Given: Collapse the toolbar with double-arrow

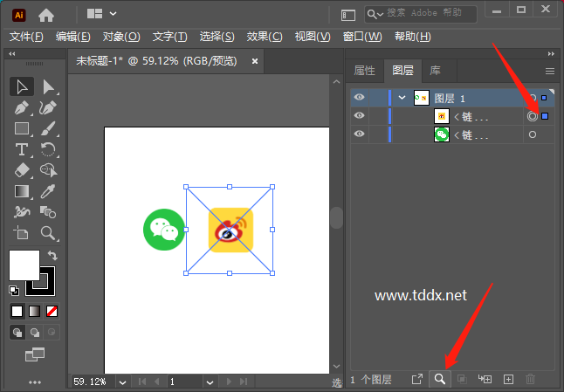Looking at the screenshot, I should pos(12,53).
